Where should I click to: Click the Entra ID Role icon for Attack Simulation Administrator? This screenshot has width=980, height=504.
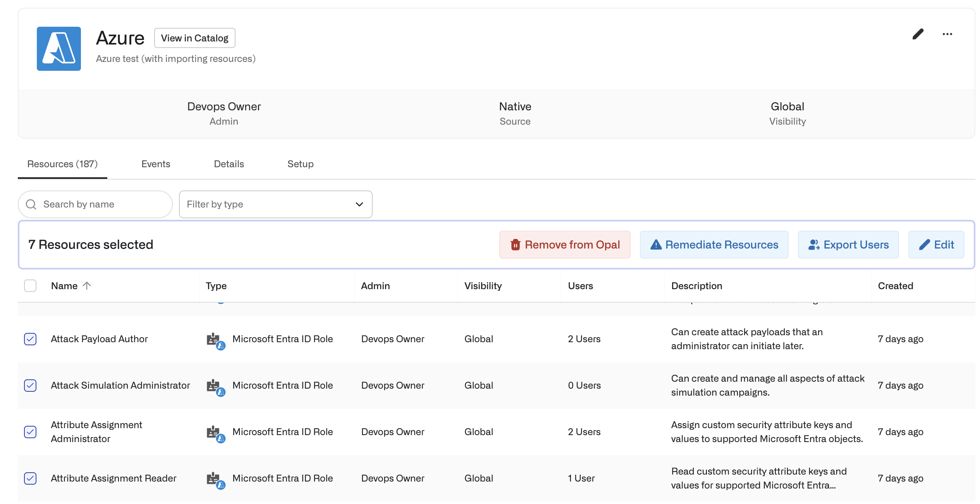click(x=215, y=386)
